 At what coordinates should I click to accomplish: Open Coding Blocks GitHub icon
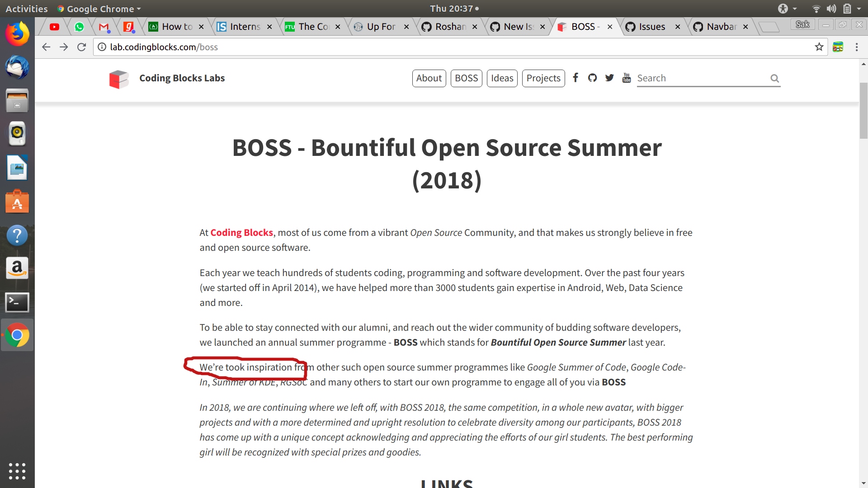tap(592, 78)
